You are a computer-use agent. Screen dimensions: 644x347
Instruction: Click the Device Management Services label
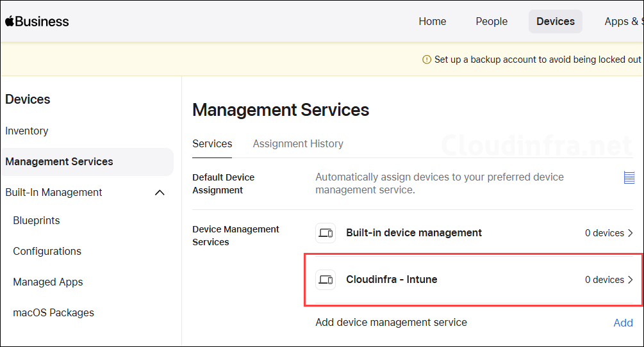236,236
